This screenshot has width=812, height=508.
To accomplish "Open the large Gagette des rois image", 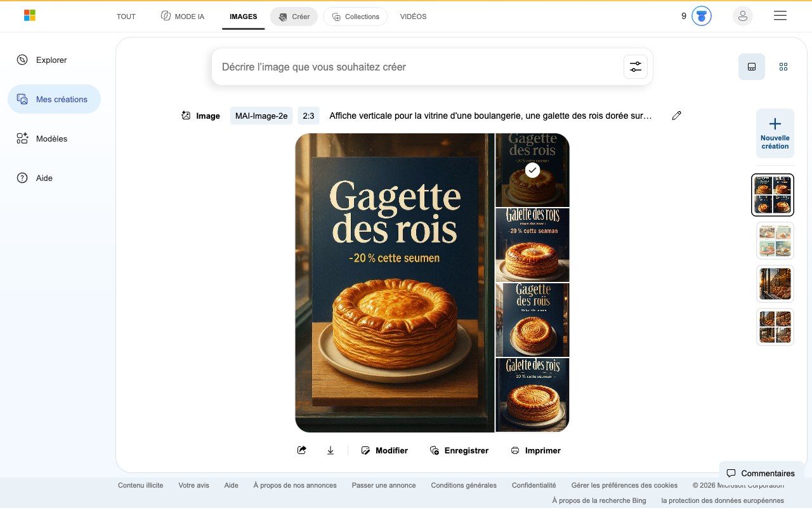I will [395, 283].
